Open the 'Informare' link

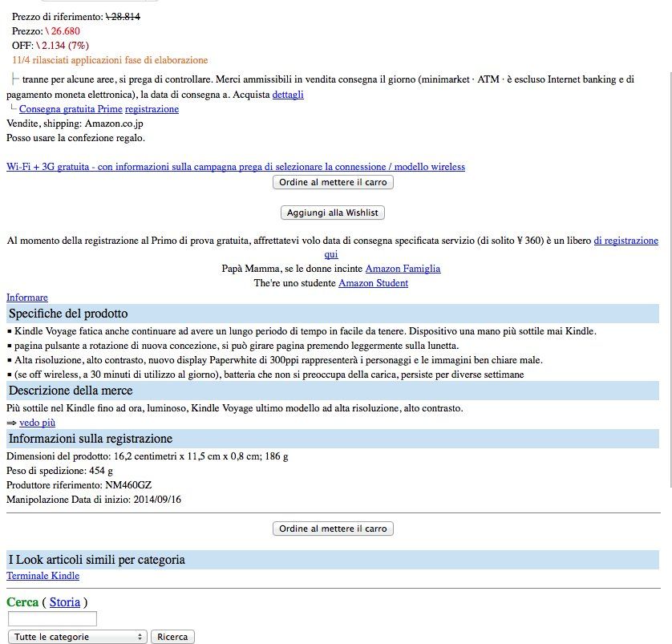click(x=27, y=298)
